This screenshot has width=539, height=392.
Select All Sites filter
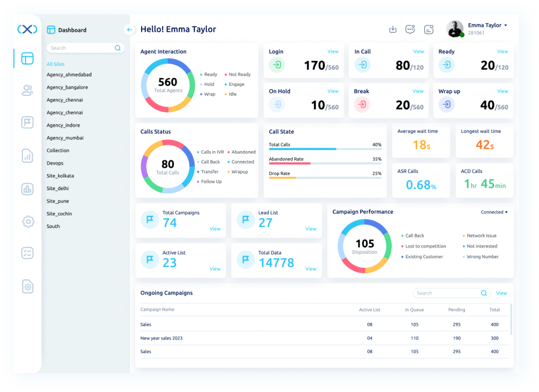56,64
